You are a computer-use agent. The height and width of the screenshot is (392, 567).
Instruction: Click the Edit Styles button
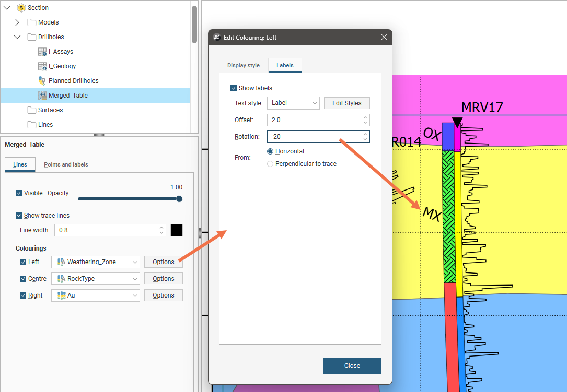346,103
